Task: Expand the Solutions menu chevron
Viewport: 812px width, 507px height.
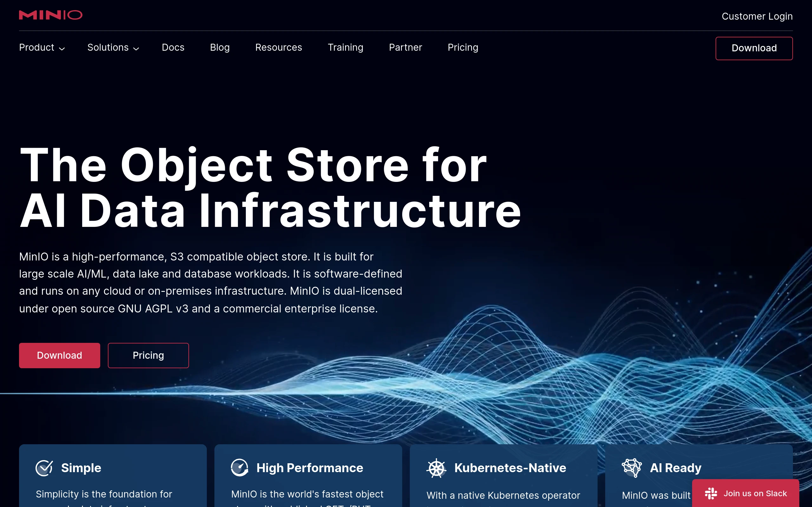Action: pyautogui.click(x=136, y=48)
